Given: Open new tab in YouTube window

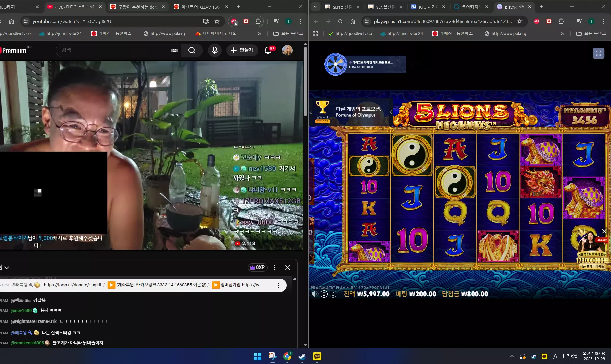Looking at the screenshot, I should tap(239, 7).
